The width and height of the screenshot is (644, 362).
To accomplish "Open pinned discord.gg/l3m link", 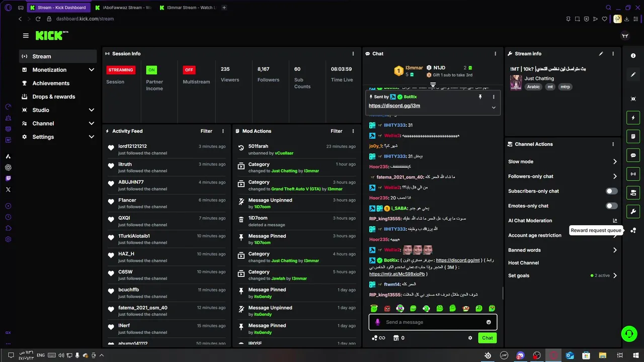I will tap(394, 106).
